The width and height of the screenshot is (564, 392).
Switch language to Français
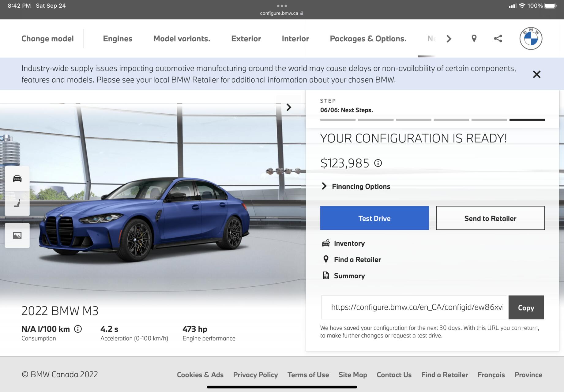(491, 375)
